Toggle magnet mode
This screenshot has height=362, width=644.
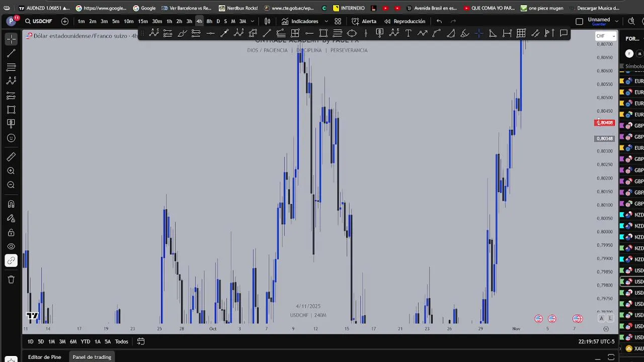(11, 204)
